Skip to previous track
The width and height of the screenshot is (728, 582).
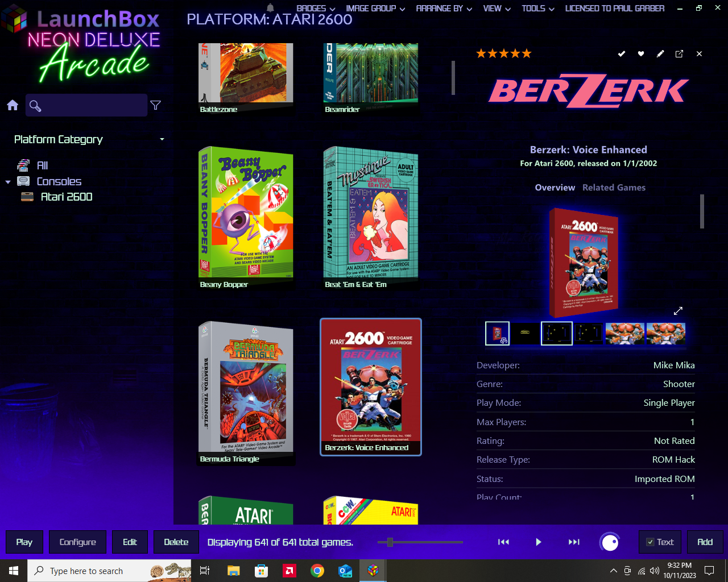click(x=503, y=542)
